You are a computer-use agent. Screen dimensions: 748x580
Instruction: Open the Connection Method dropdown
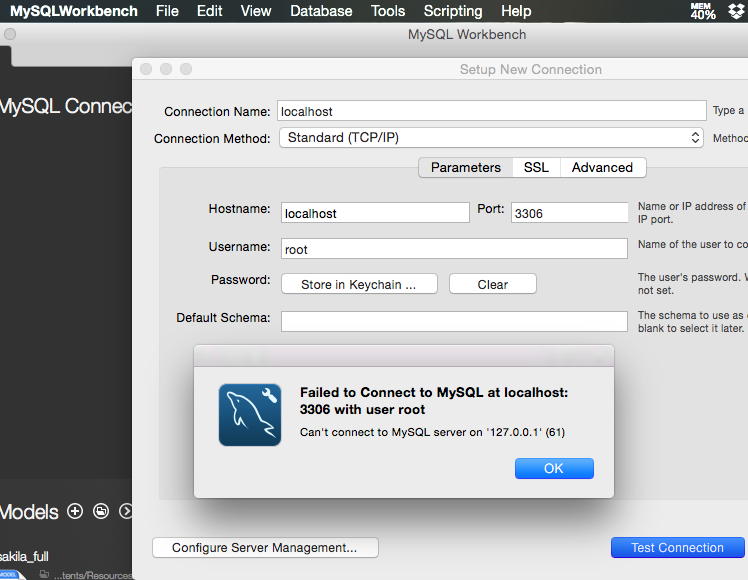[x=491, y=138]
